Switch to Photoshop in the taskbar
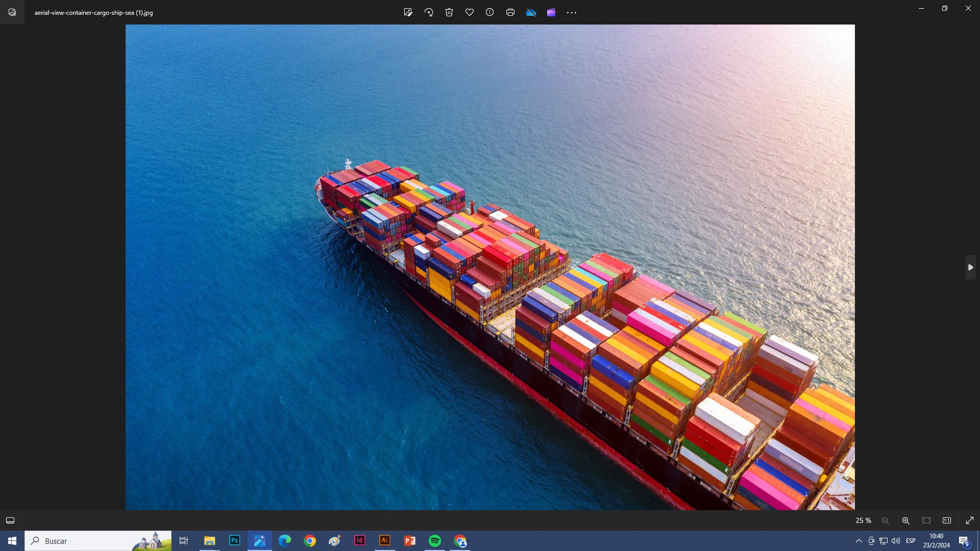This screenshot has width=980, height=551. 234,541
